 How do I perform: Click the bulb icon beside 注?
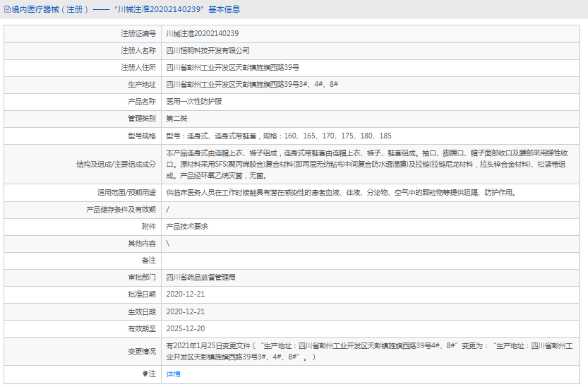[x=145, y=374]
